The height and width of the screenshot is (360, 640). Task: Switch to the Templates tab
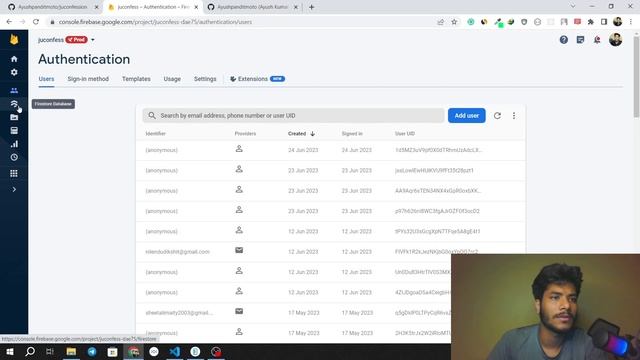click(x=136, y=79)
